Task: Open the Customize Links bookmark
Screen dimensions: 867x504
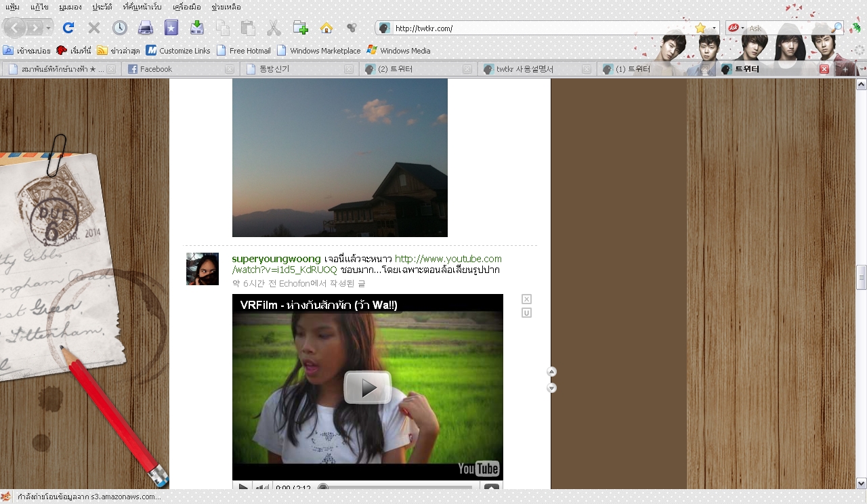Action: [178, 50]
